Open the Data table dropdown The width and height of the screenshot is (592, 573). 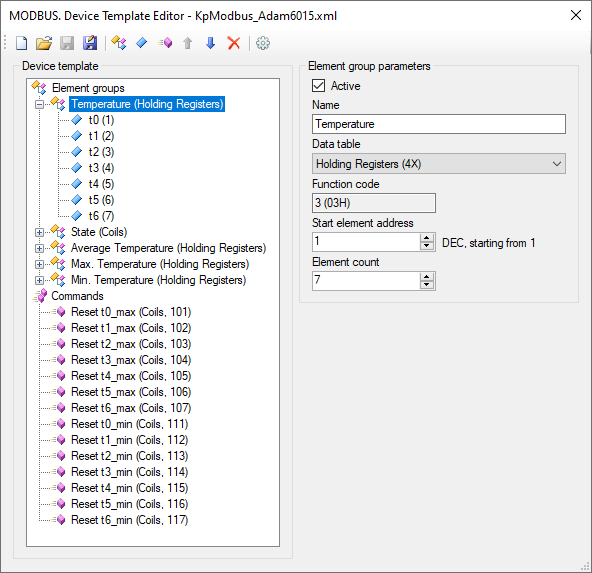[439, 164]
